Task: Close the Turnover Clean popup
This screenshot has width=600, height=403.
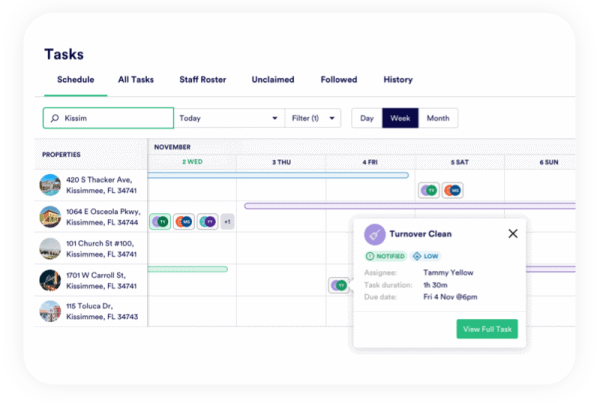Action: (513, 233)
